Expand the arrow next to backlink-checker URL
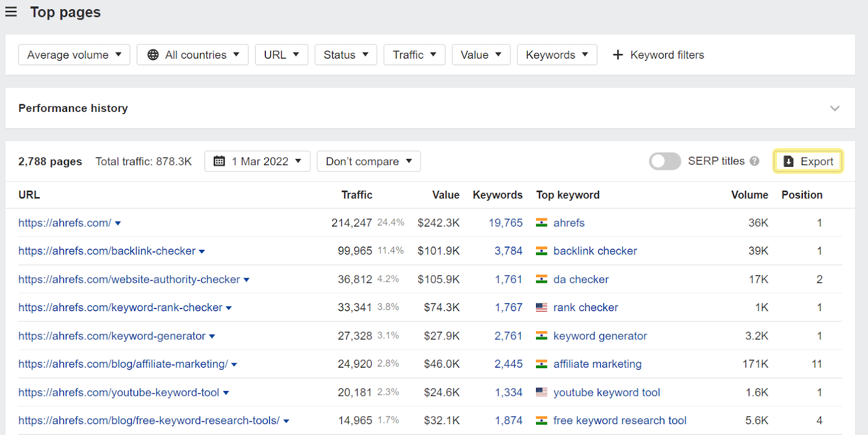Image resolution: width=868 pixels, height=435 pixels. point(202,252)
